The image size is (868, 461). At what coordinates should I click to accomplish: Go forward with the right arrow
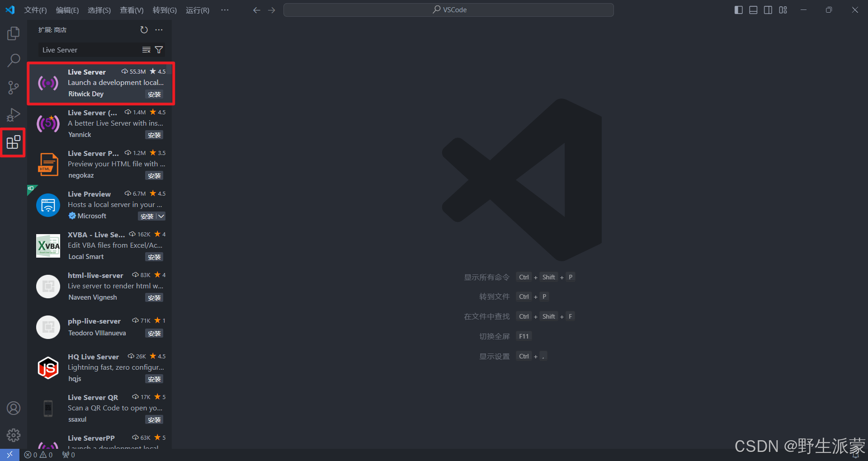point(271,10)
